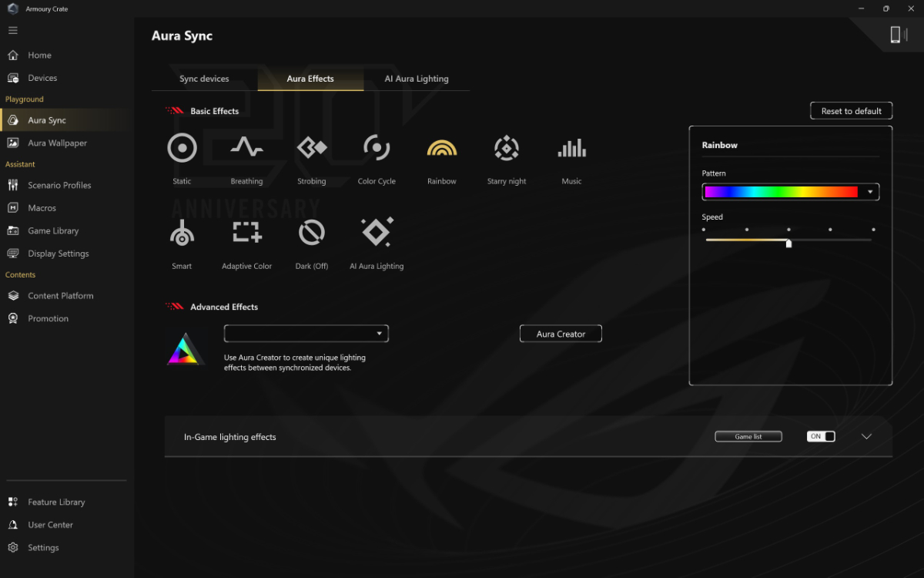924x578 pixels.
Task: Click the Aura Wallpaper sidebar icon
Action: point(13,143)
